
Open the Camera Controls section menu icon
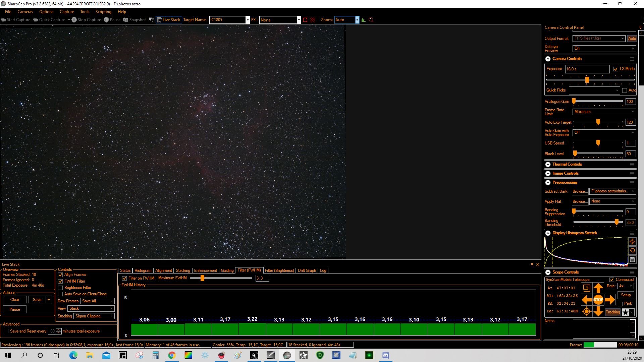[632, 59]
